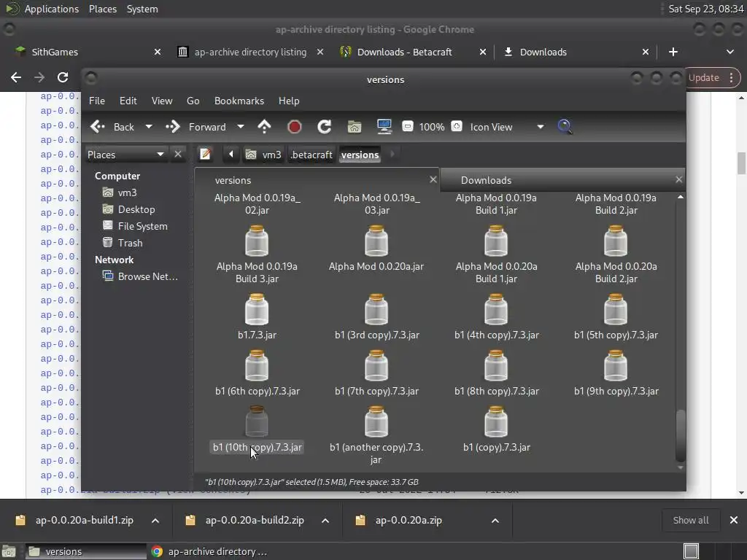This screenshot has height=560, width=747.
Task: Select b1 (copy).7.3.jar jar icon
Action: [x=496, y=422]
